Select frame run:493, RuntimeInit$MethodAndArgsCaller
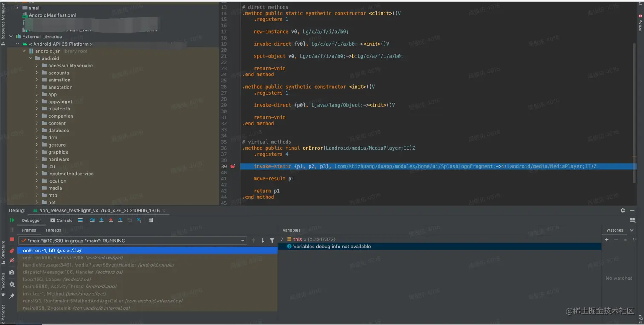 click(x=147, y=301)
